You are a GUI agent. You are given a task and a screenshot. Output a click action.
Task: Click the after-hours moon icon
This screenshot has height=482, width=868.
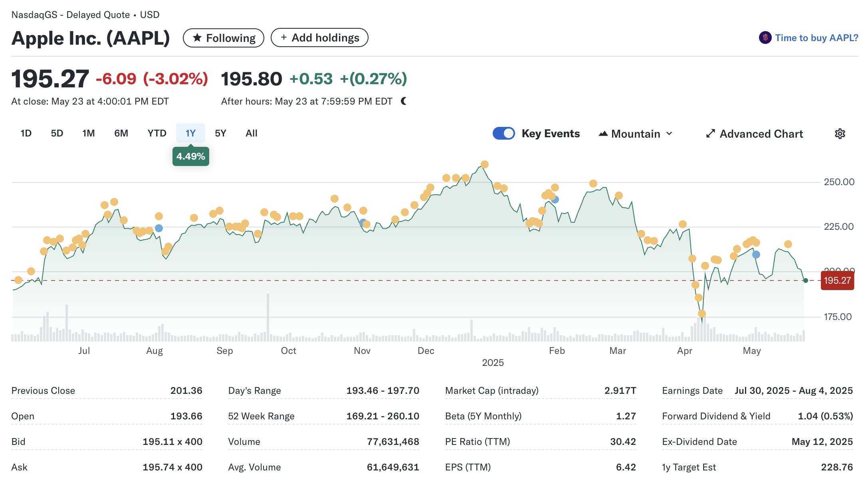point(404,101)
